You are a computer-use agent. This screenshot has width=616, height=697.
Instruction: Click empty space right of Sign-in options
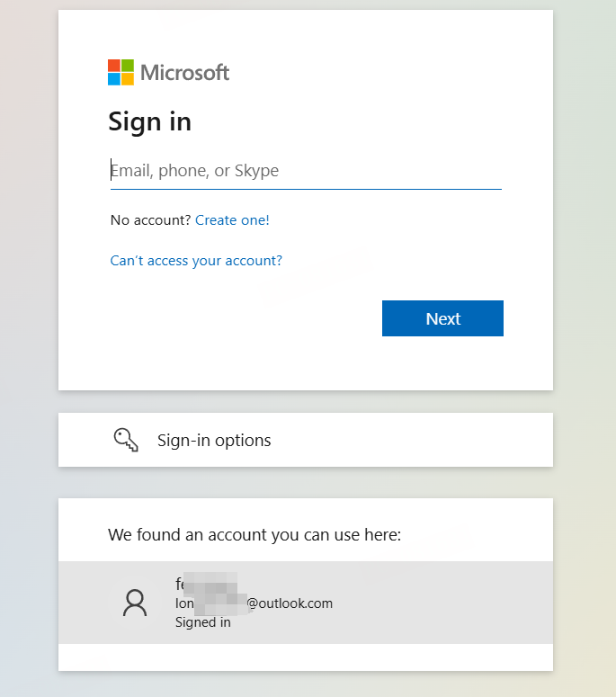point(432,441)
